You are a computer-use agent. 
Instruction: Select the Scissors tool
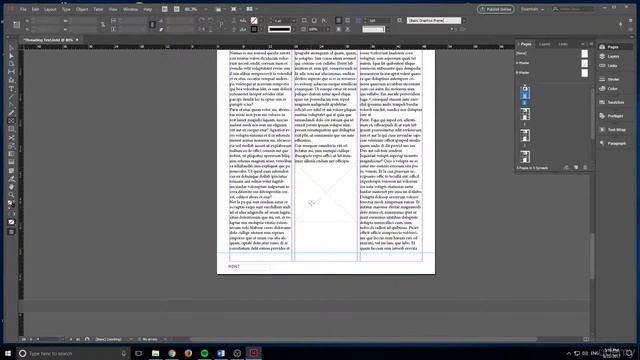11,138
